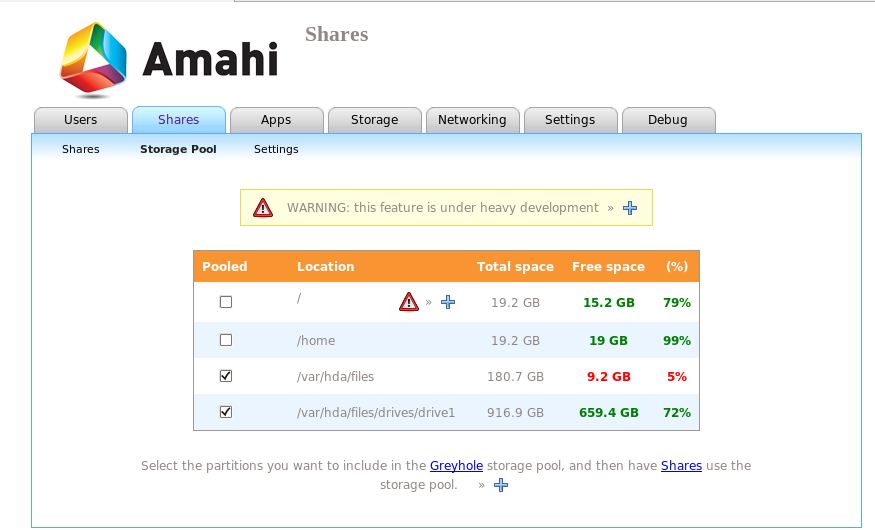Follow the Shares hyperlink in the help text

click(681, 465)
